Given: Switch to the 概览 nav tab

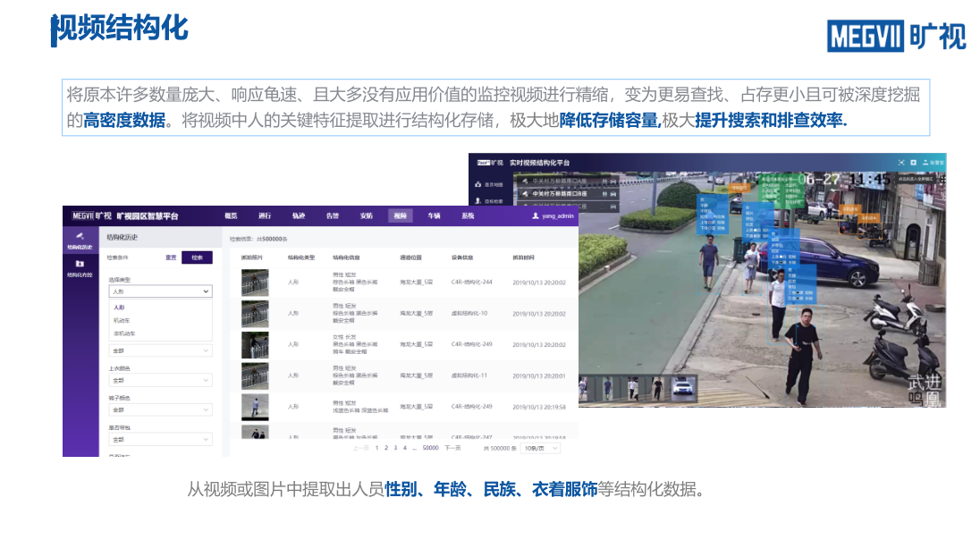Looking at the screenshot, I should point(232,215).
